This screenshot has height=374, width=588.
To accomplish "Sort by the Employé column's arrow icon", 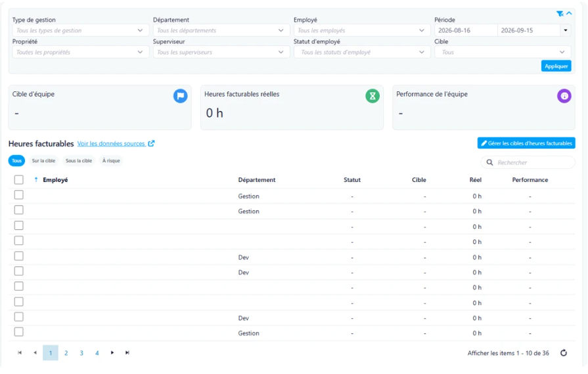I will coord(36,179).
